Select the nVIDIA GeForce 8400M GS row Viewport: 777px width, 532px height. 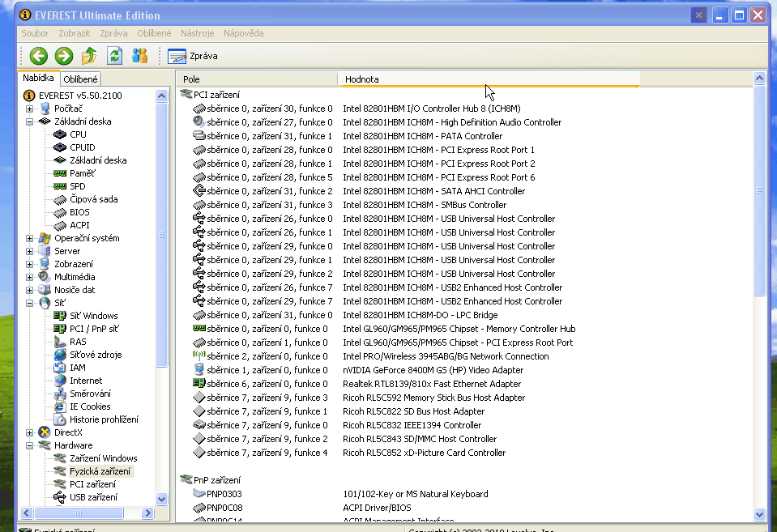click(x=433, y=370)
